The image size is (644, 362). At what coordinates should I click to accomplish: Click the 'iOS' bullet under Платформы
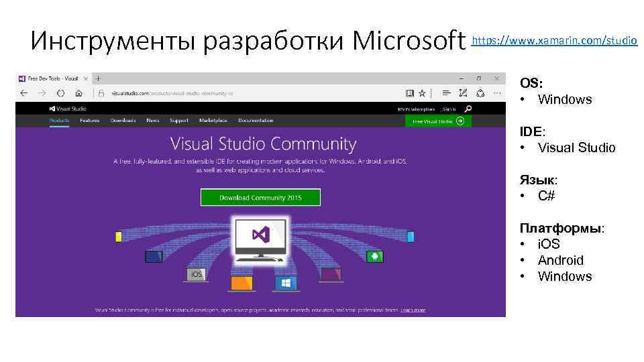[x=549, y=244]
